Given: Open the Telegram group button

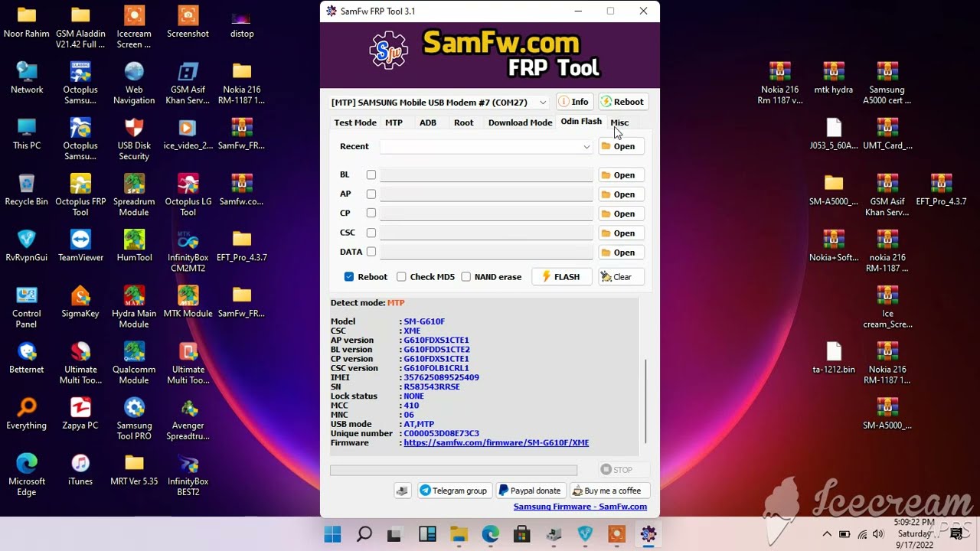Looking at the screenshot, I should tap(453, 491).
